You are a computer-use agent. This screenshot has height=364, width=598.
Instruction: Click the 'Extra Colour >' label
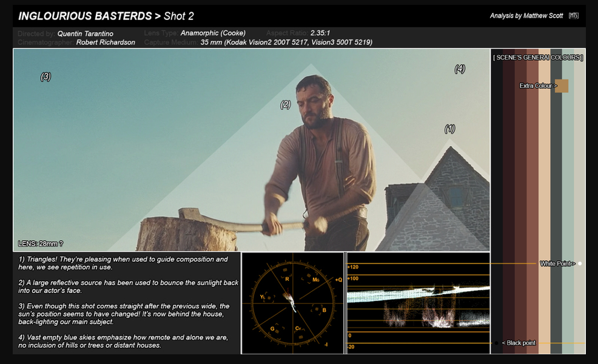538,86
